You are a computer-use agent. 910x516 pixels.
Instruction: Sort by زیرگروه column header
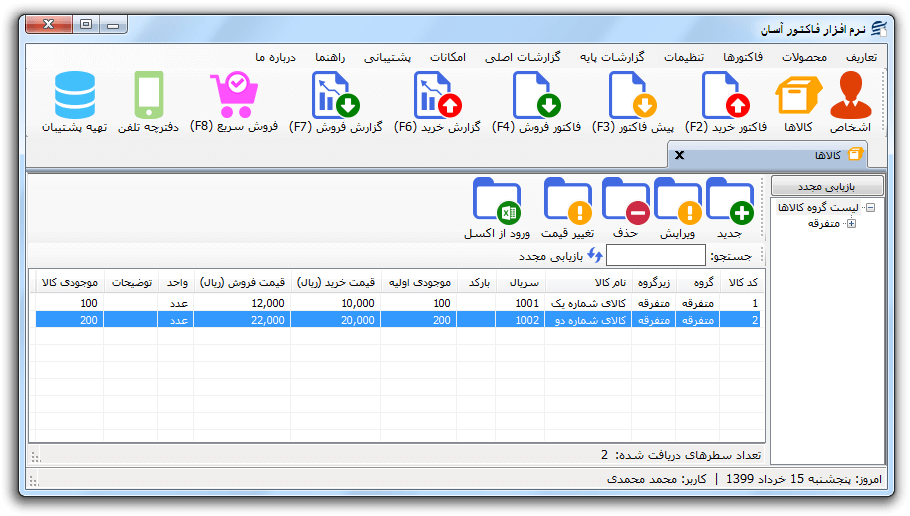[653, 283]
